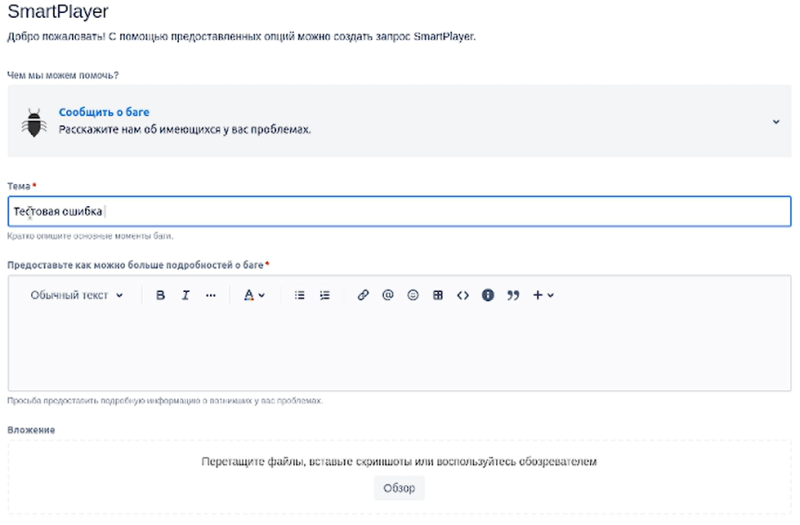
Task: Click the Добро пожаловать welcome text
Action: click(241, 37)
